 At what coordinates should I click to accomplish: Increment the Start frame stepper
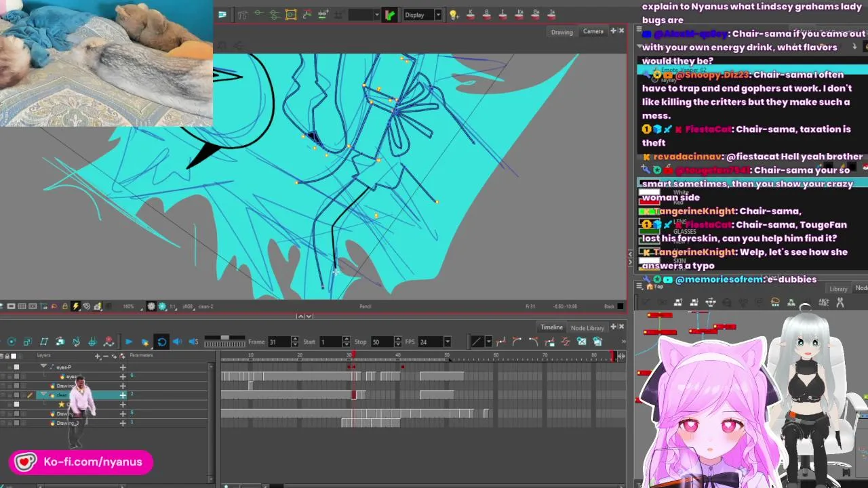coord(347,339)
